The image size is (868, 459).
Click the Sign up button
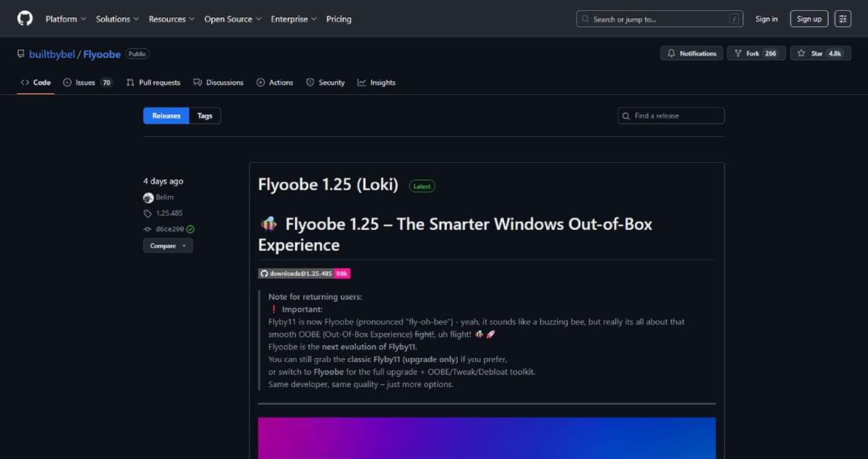point(809,19)
